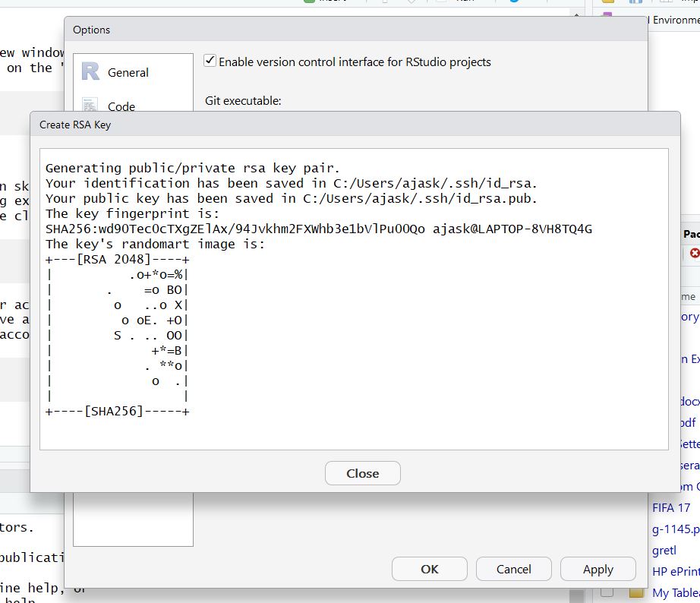The image size is (700, 603).
Task: Toggle Enable version control interface checkbox
Action: (210, 61)
